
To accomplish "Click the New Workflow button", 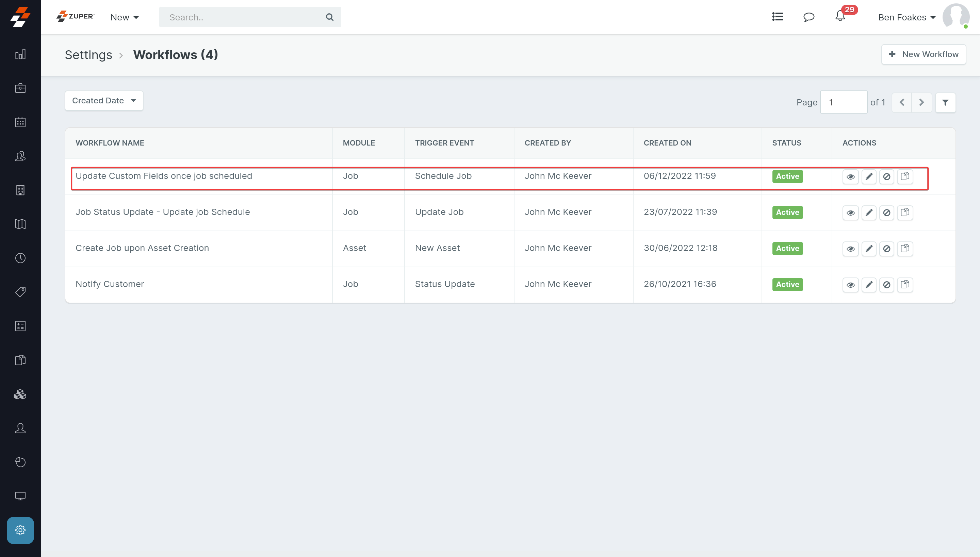I will tap(924, 54).
